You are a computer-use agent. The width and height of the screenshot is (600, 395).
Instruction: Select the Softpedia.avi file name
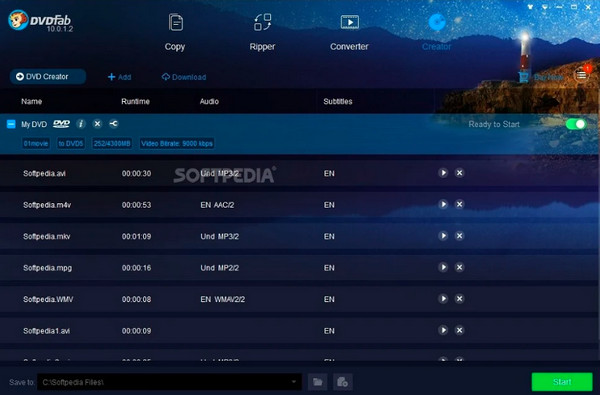click(44, 173)
